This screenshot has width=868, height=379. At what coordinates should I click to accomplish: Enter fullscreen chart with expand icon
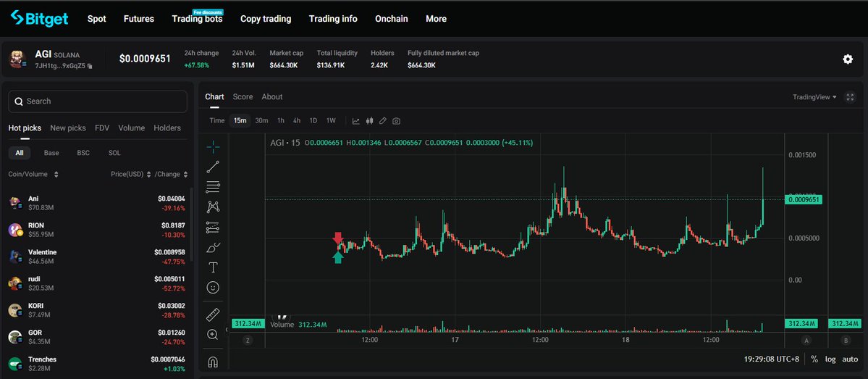point(850,97)
